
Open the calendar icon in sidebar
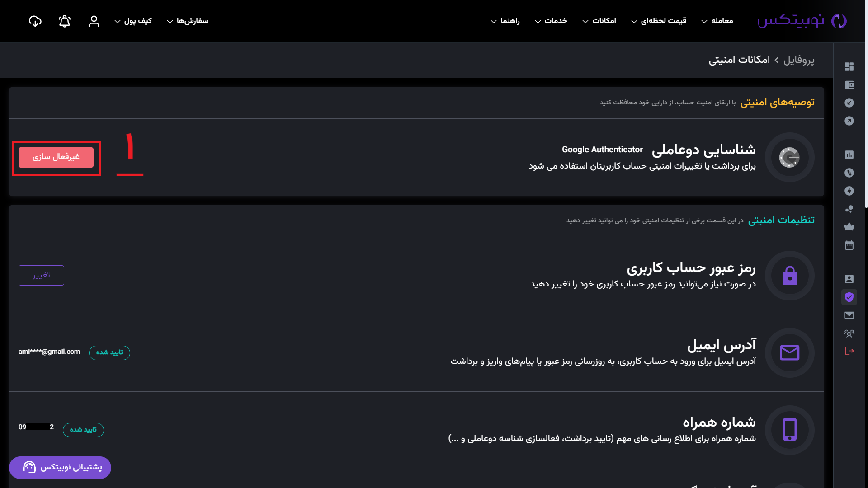point(849,245)
